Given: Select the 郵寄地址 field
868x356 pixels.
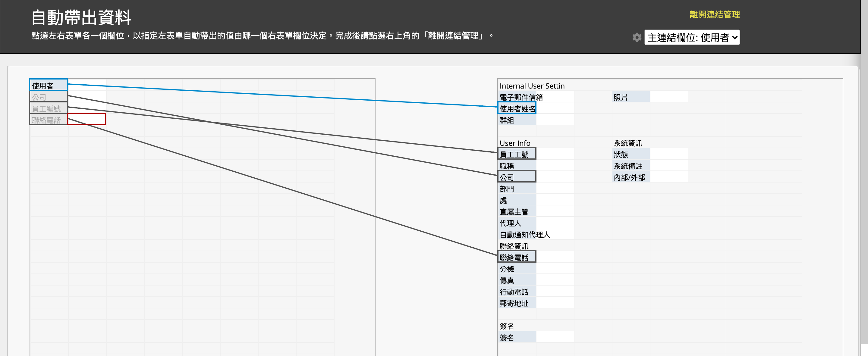Looking at the screenshot, I should point(517,303).
